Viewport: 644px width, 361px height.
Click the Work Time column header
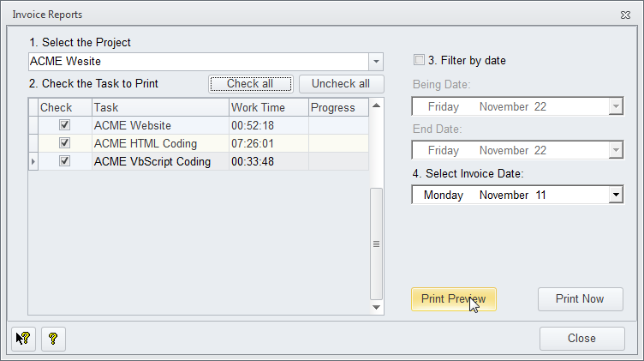point(267,107)
